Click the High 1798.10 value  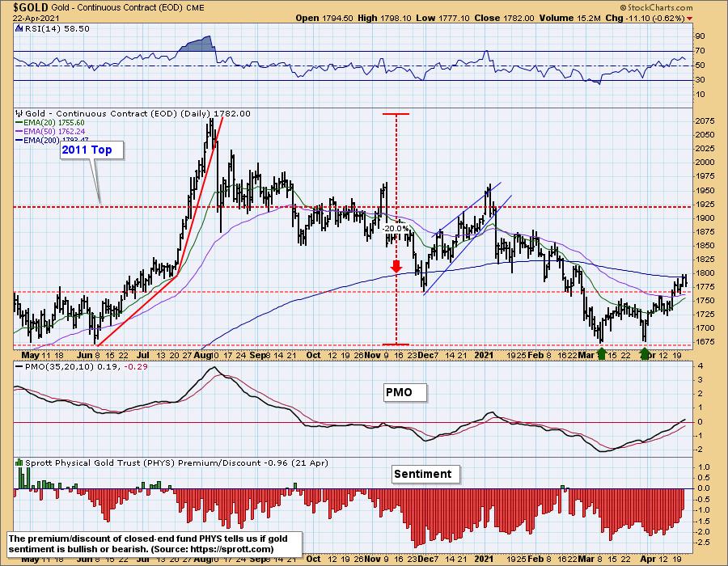coord(385,18)
